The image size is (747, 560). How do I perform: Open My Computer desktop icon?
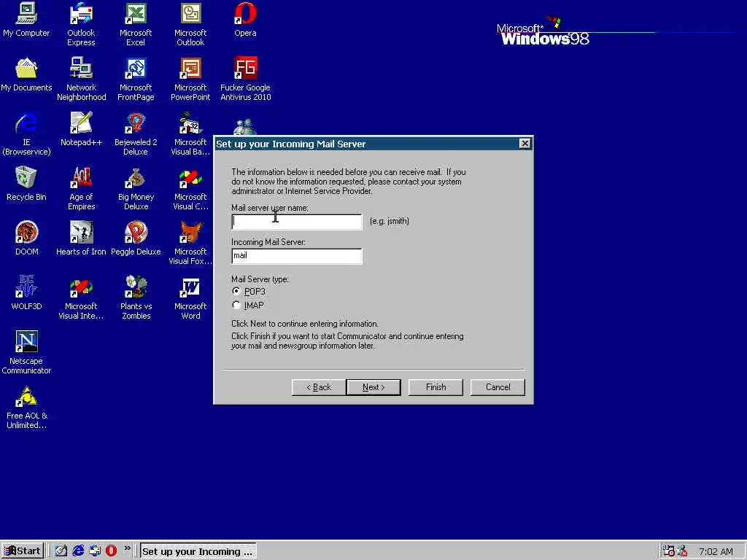pyautogui.click(x=26, y=20)
